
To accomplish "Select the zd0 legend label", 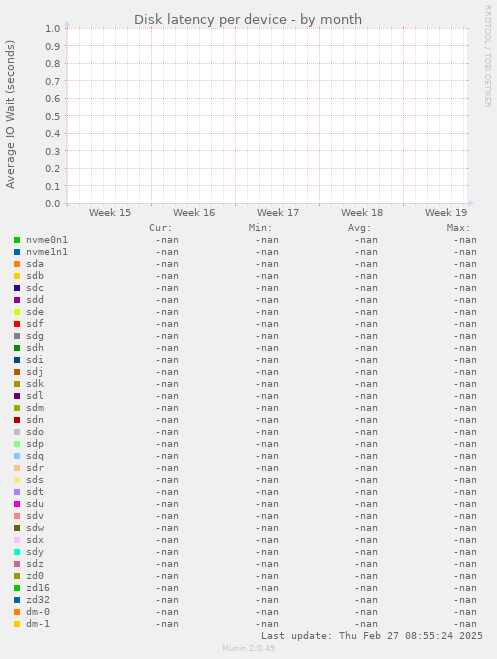I will pos(35,576).
